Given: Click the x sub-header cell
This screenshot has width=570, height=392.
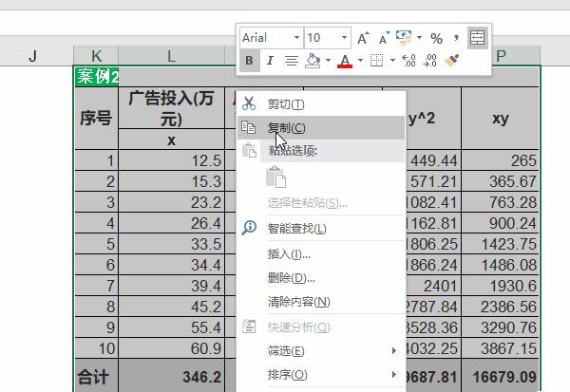Looking at the screenshot, I should (x=171, y=140).
